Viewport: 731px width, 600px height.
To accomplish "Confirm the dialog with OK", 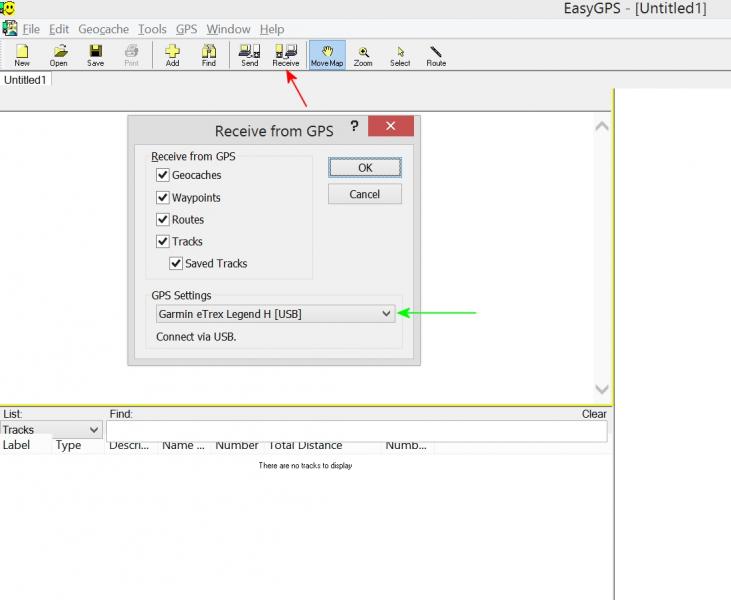I will [x=365, y=168].
